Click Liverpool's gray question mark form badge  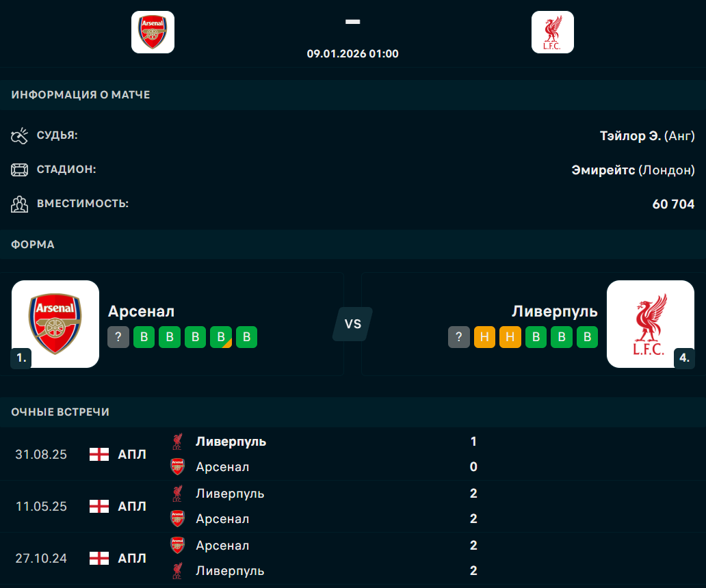[459, 337]
